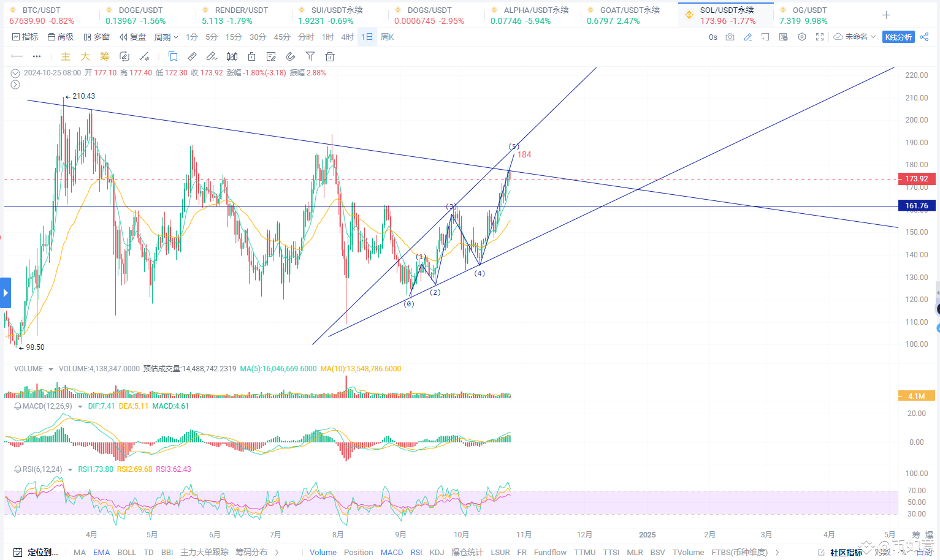Click the K线分析 analysis button
The width and height of the screenshot is (940, 560).
point(898,37)
